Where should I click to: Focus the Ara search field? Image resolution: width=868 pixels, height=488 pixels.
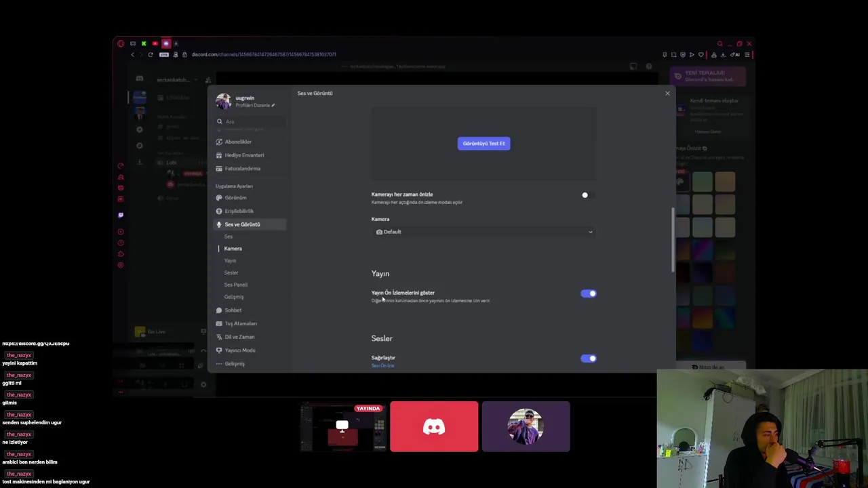click(251, 121)
